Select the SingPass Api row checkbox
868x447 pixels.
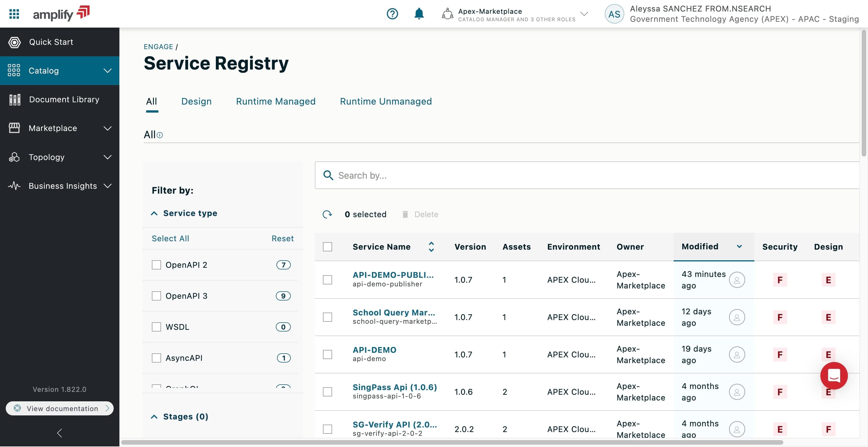(x=328, y=392)
